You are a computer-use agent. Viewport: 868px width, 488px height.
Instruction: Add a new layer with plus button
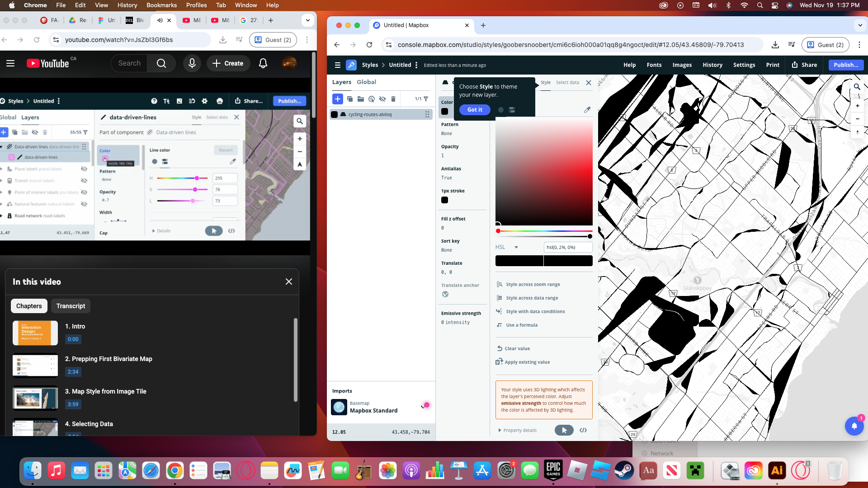coord(337,99)
